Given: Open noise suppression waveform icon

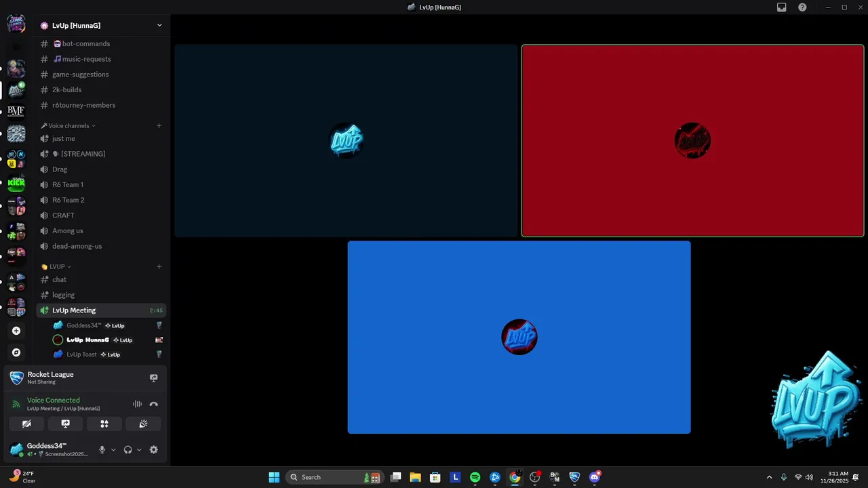Looking at the screenshot, I should [137, 404].
